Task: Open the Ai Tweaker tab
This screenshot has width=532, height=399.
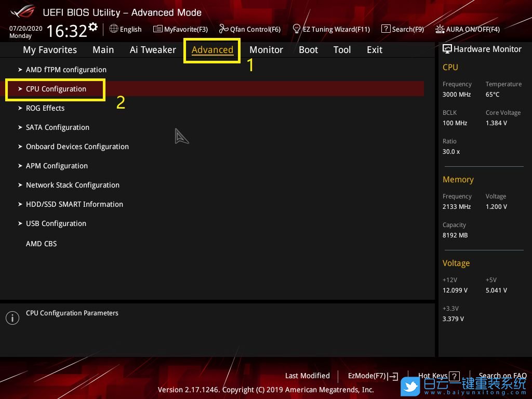Action: [153, 50]
